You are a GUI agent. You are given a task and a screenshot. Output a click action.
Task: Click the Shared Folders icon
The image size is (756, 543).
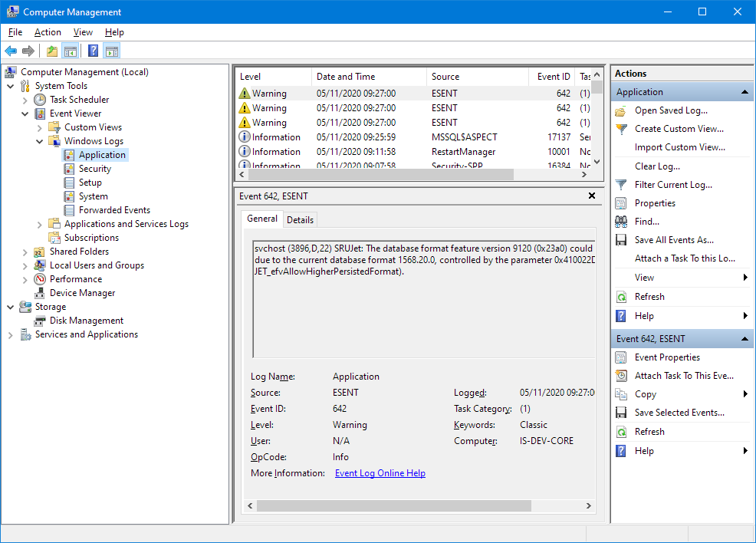tap(40, 252)
